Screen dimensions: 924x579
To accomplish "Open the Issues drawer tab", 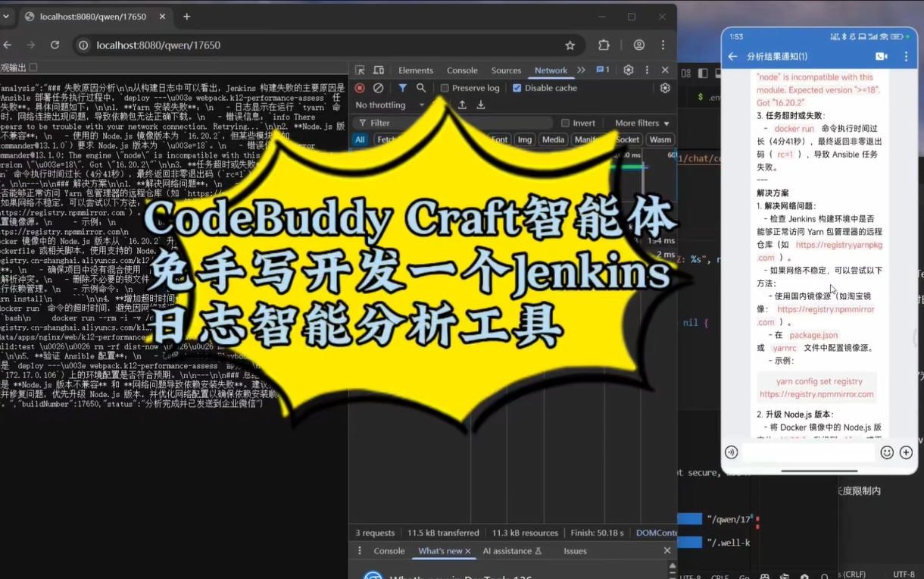I will 575,551.
